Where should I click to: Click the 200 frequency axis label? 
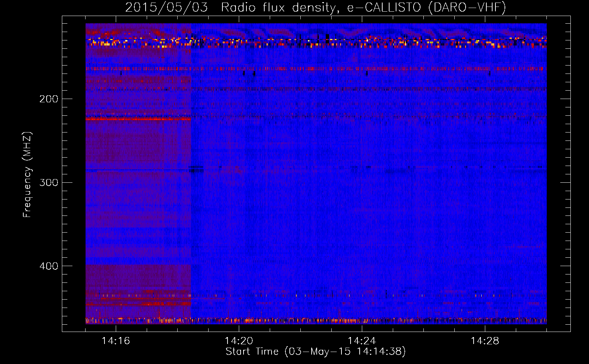pos(49,99)
